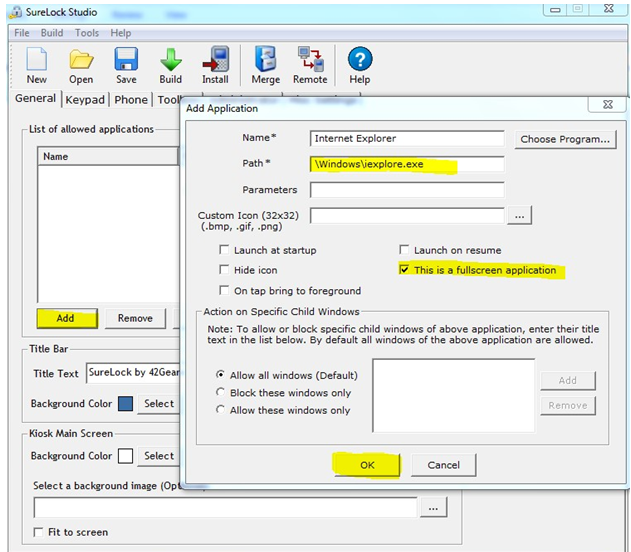
Task: Open the Remote toolbar icon
Action: coord(310,64)
